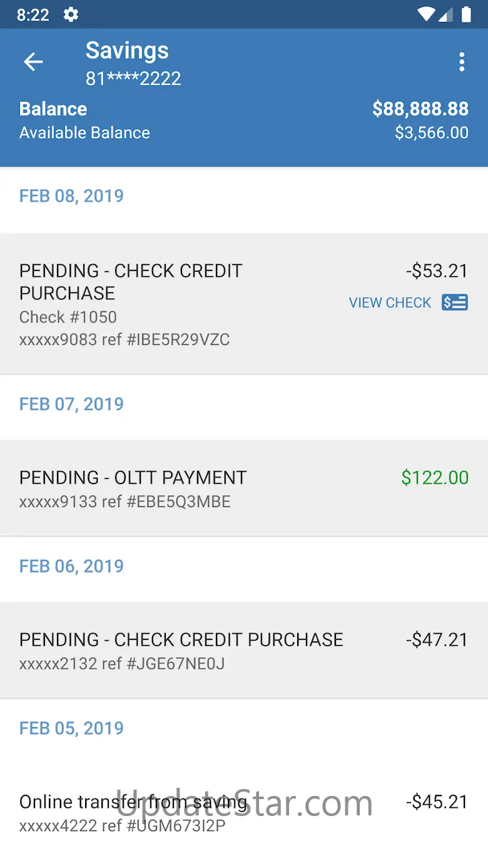Tap the $3,566.00 available balance
The height and width of the screenshot is (868, 488).
tap(431, 133)
